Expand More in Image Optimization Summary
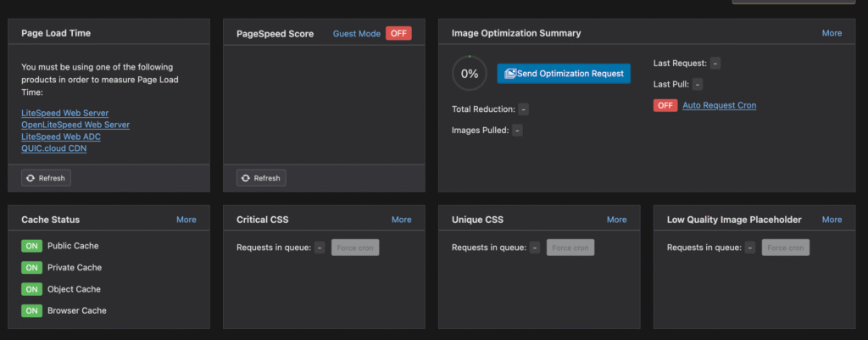 832,33
